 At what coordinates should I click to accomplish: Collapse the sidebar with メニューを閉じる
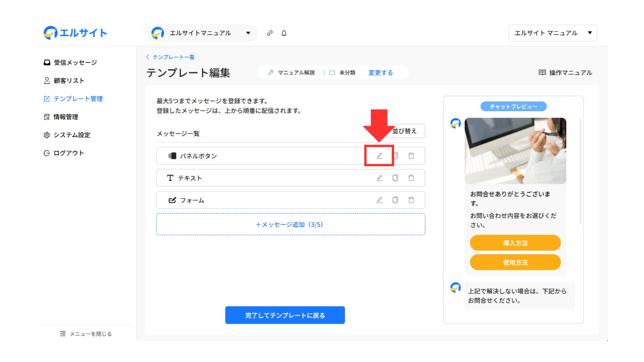click(x=86, y=334)
